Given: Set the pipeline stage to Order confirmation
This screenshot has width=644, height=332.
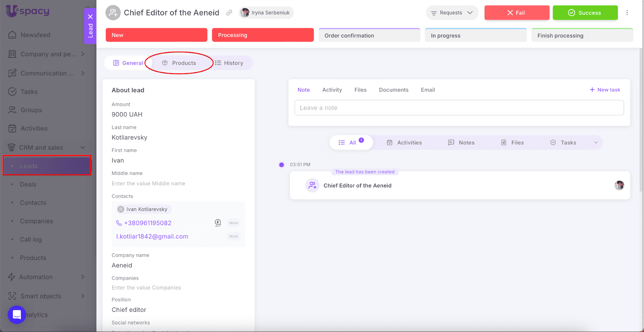Looking at the screenshot, I should pyautogui.click(x=369, y=35).
